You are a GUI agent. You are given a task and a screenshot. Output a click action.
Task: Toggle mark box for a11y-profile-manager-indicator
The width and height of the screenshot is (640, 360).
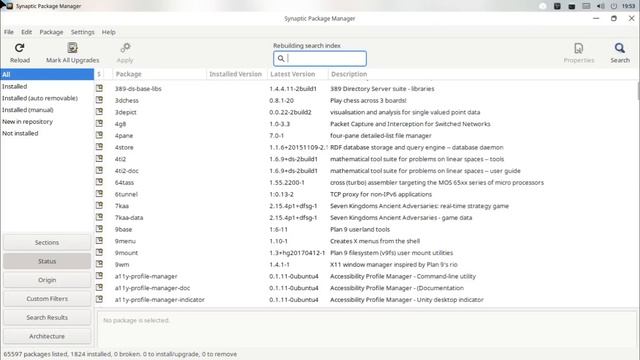coord(99,299)
